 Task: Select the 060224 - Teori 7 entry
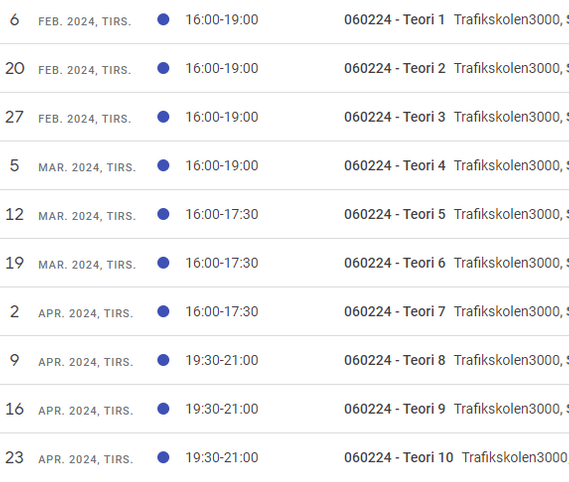(x=394, y=311)
